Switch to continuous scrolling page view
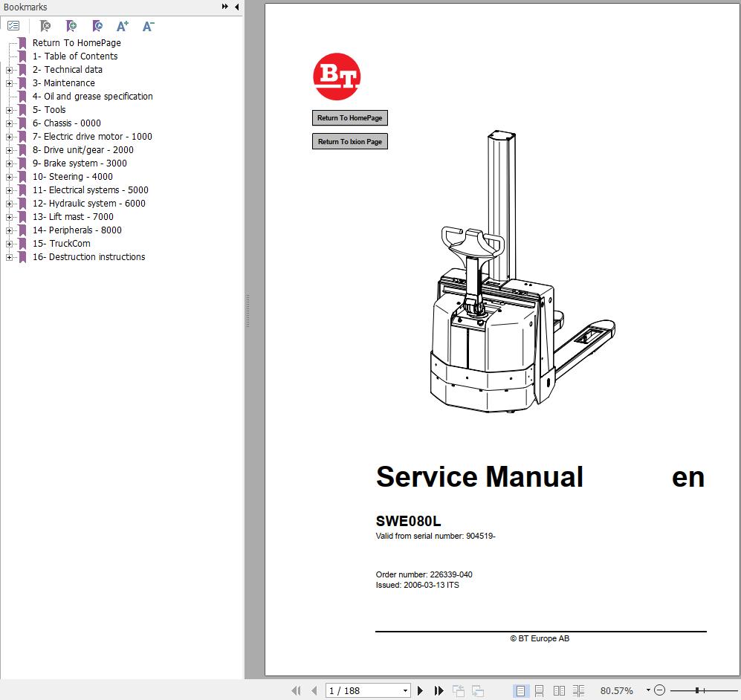Screen dimensions: 741x700 tap(540, 690)
